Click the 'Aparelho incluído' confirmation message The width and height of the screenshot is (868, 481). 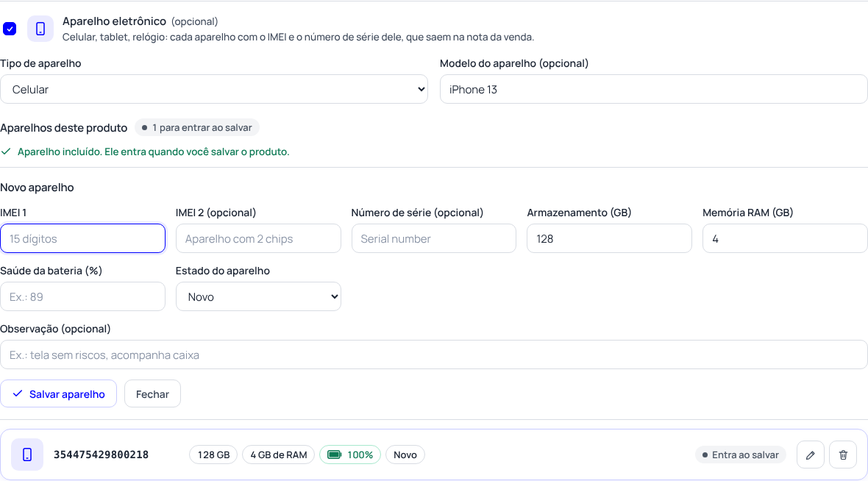click(x=153, y=152)
